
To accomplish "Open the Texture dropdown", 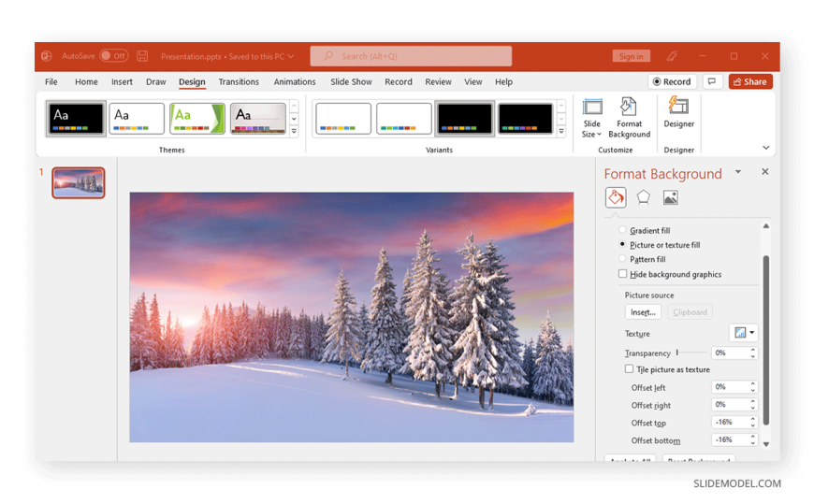I will pos(744,333).
